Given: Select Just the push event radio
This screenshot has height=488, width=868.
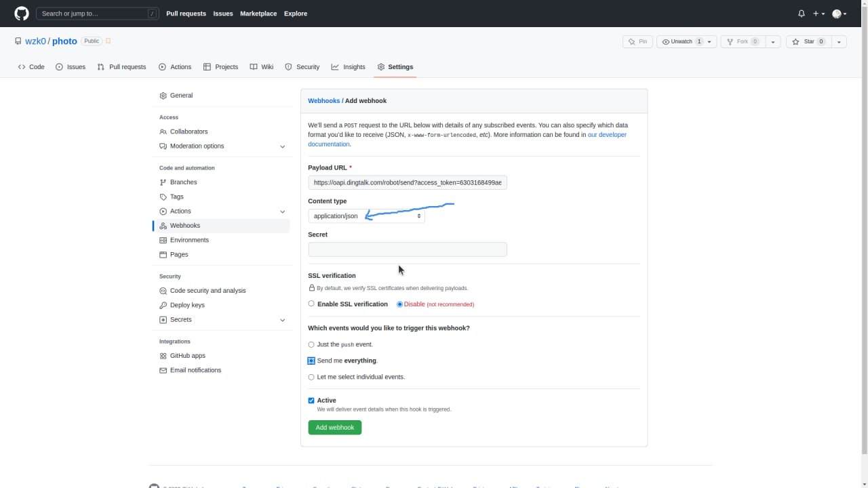Looking at the screenshot, I should point(311,344).
